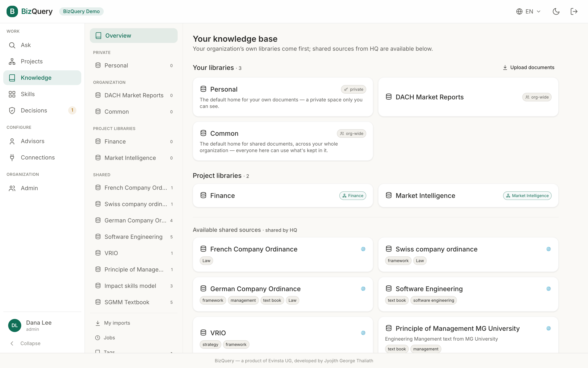Image resolution: width=588 pixels, height=368 pixels.
Task: Click the BizQuery logo icon
Action: click(12, 11)
